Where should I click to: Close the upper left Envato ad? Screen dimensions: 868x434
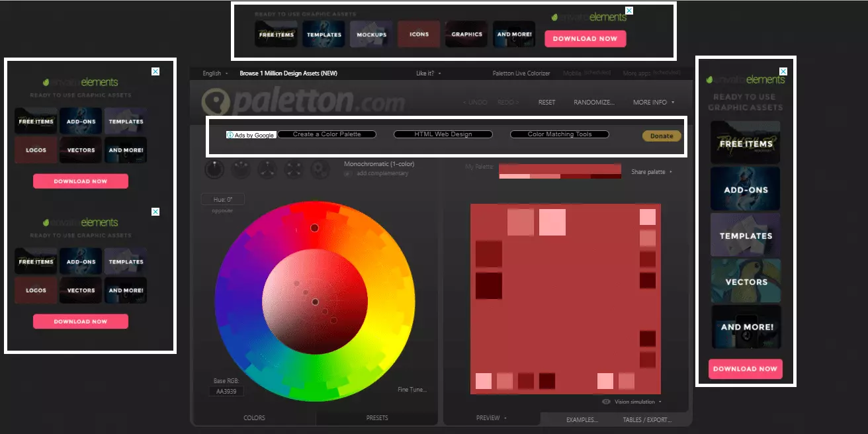point(155,71)
